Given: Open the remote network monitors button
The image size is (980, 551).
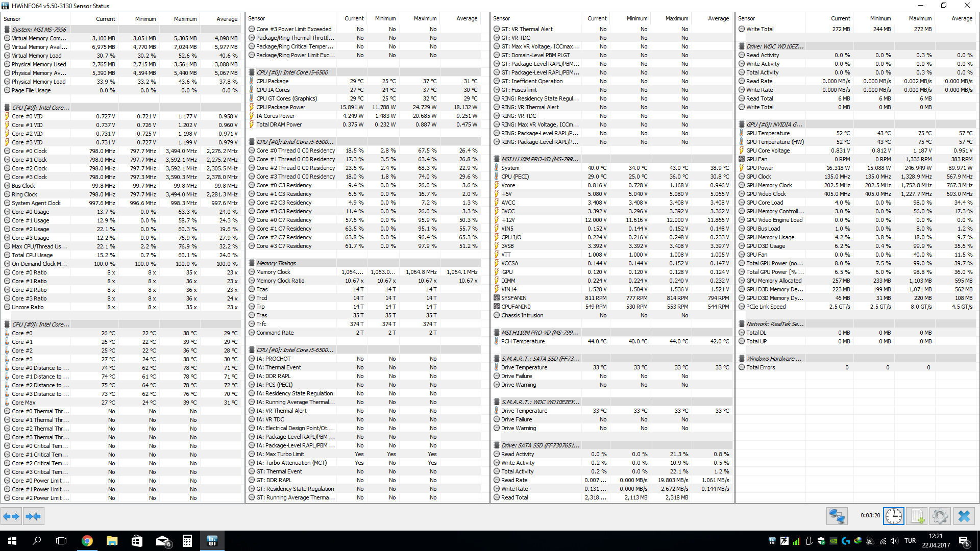Looking at the screenshot, I should [837, 516].
